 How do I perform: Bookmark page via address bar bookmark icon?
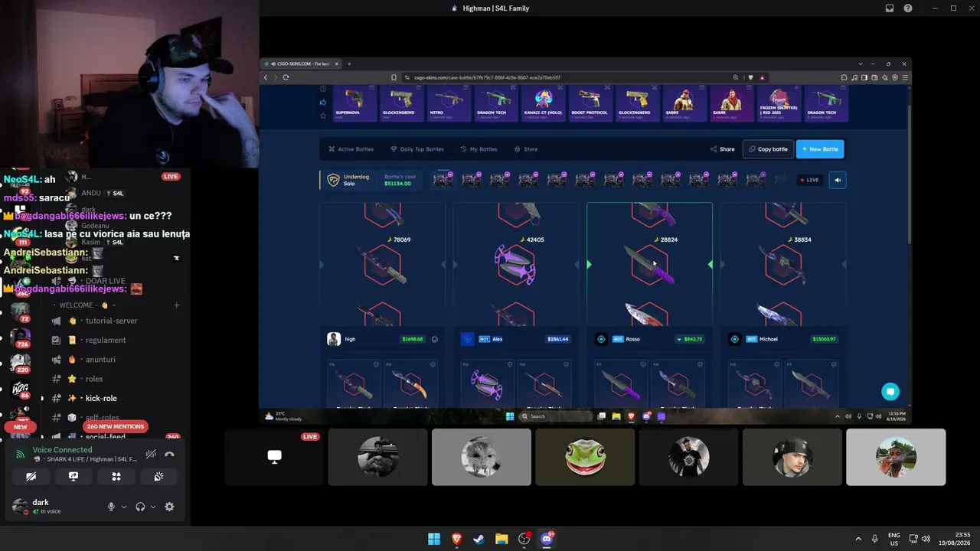click(394, 77)
